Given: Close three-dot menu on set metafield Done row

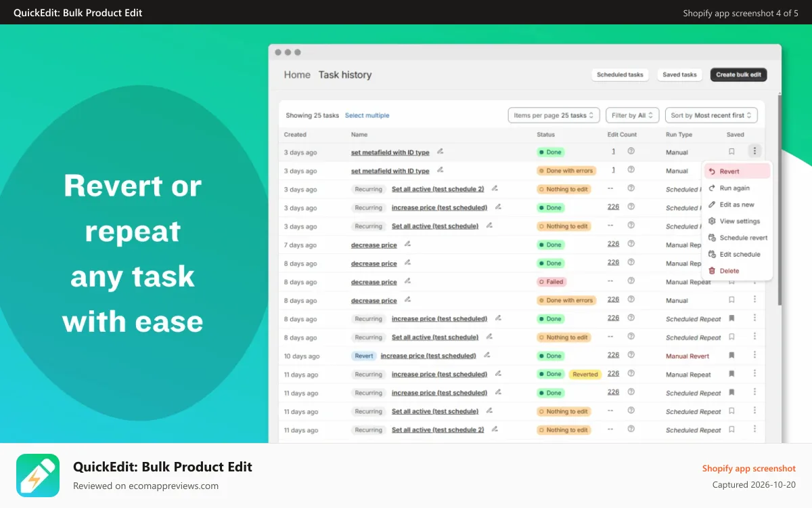Looking at the screenshot, I should coord(754,151).
